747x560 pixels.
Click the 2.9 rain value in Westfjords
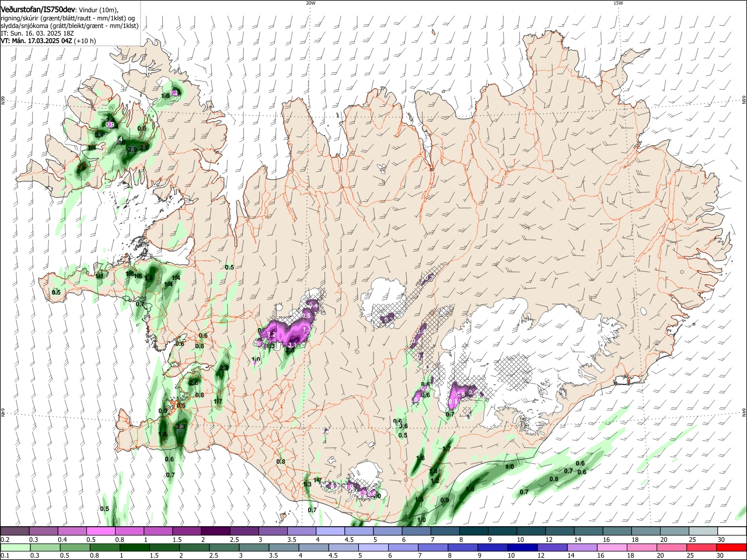(x=132, y=149)
